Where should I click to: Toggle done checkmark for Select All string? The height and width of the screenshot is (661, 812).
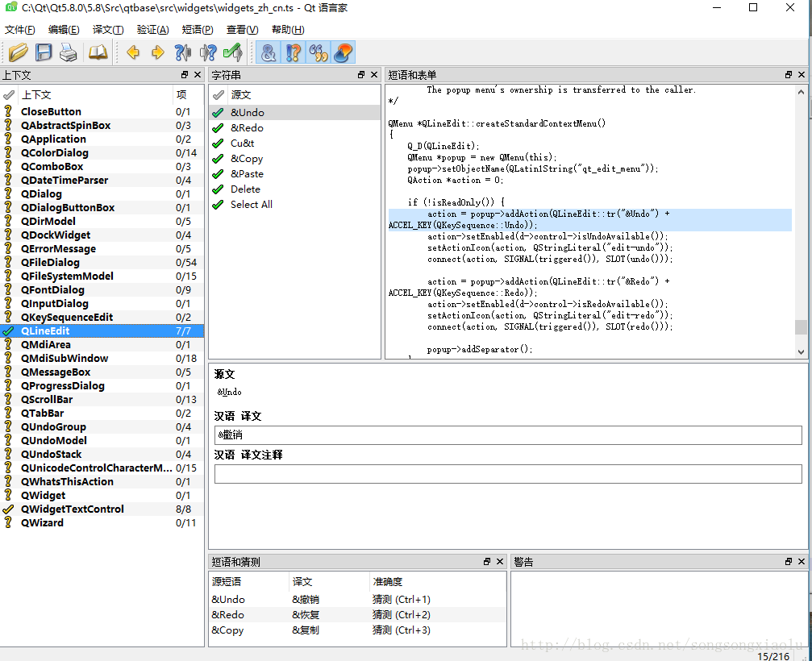[218, 205]
